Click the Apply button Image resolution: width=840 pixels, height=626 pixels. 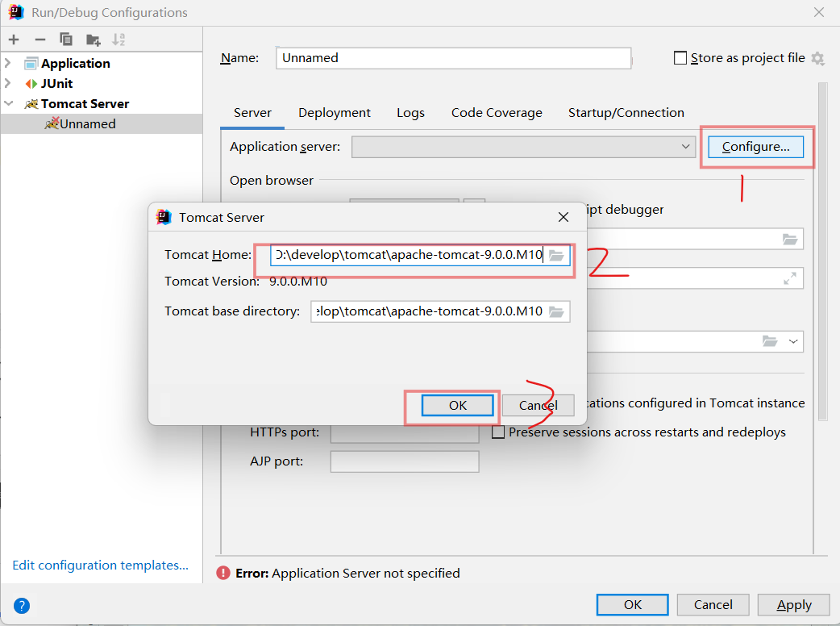[x=793, y=604]
